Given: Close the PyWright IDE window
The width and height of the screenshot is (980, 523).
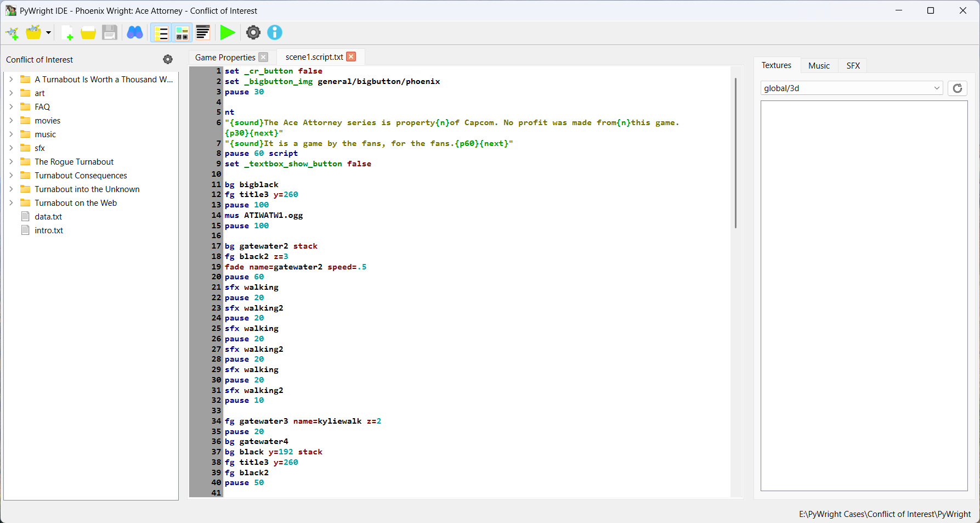Looking at the screenshot, I should 963,10.
